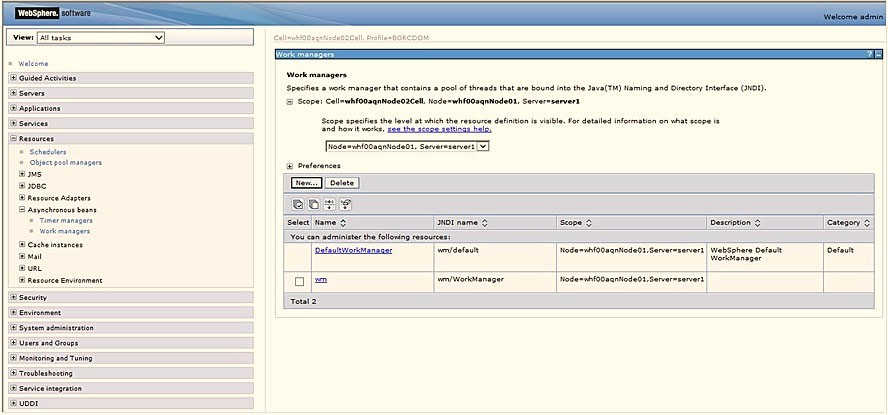Click the Select column header

(x=298, y=223)
